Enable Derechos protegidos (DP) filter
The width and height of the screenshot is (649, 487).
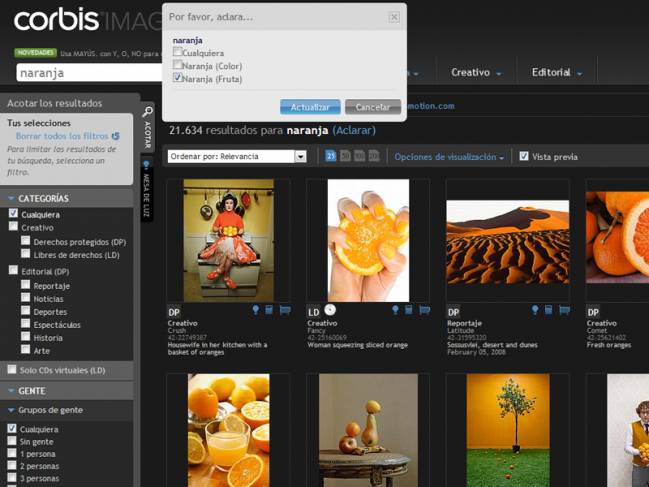click(x=26, y=240)
